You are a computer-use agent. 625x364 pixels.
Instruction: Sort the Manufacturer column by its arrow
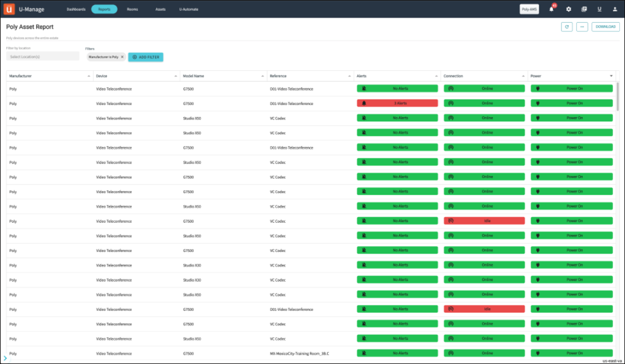pyautogui.click(x=89, y=75)
